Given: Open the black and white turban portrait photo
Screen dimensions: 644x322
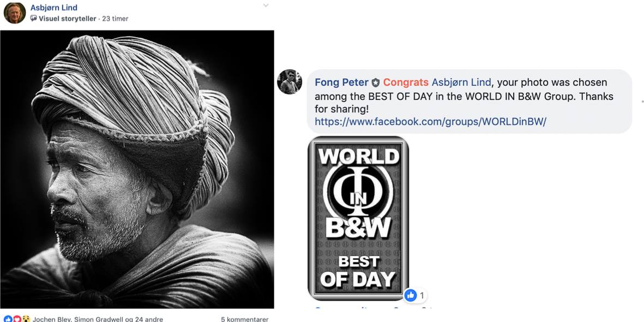Looking at the screenshot, I should [137, 169].
